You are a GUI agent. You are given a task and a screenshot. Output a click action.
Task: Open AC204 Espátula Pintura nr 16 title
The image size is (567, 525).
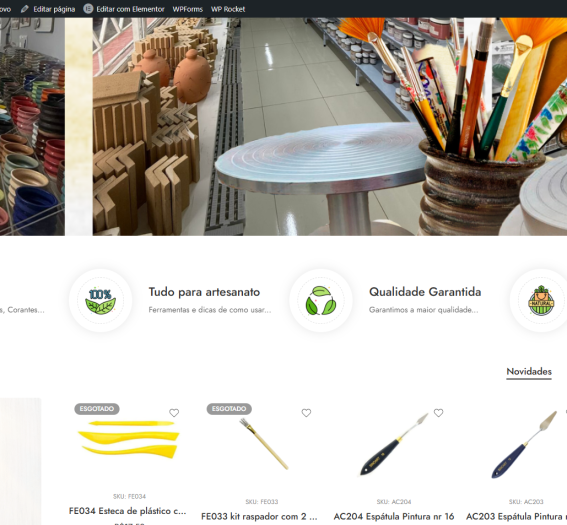click(x=393, y=516)
